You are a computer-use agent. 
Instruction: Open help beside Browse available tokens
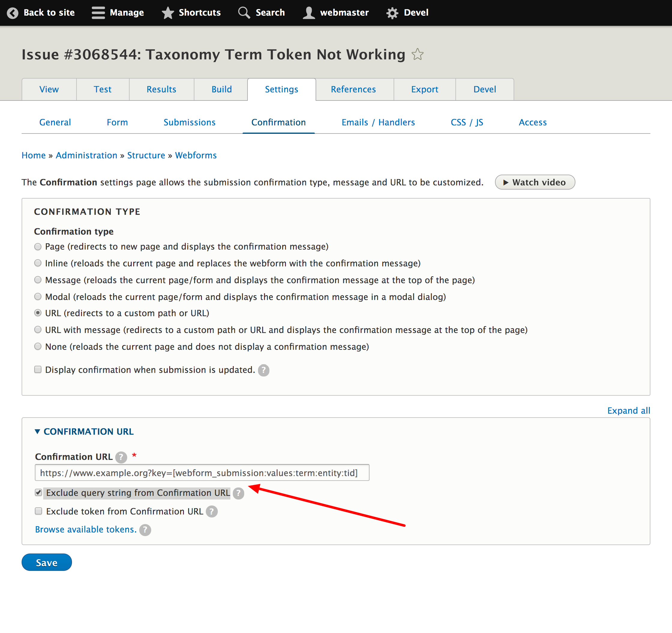point(145,530)
